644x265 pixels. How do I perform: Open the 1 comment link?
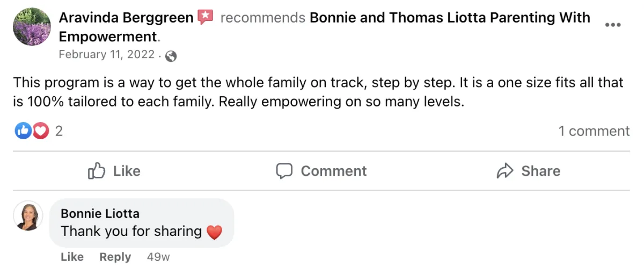(x=594, y=131)
